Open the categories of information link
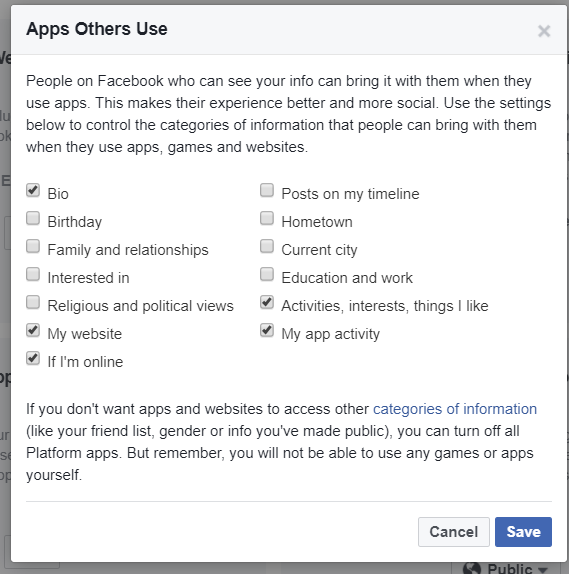Image resolution: width=569 pixels, height=574 pixels. tap(455, 409)
